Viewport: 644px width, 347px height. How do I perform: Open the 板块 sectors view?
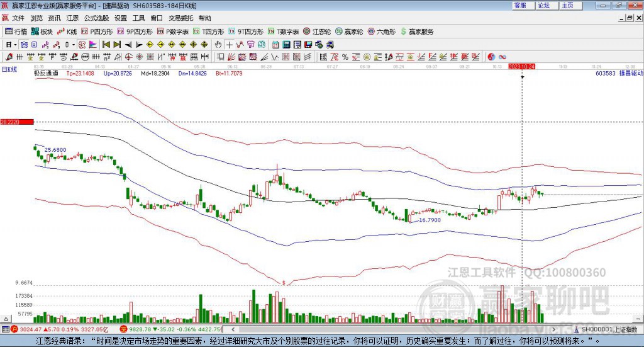42,31
